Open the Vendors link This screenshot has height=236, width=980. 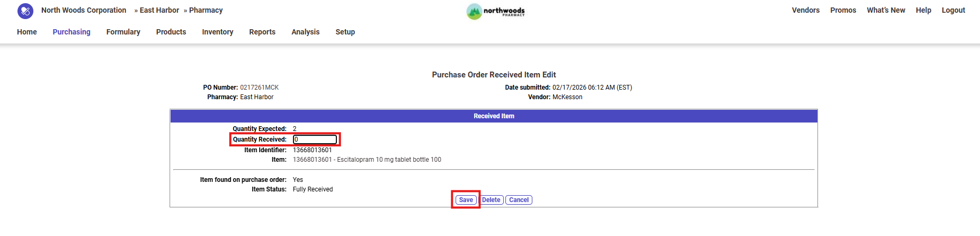point(806,10)
